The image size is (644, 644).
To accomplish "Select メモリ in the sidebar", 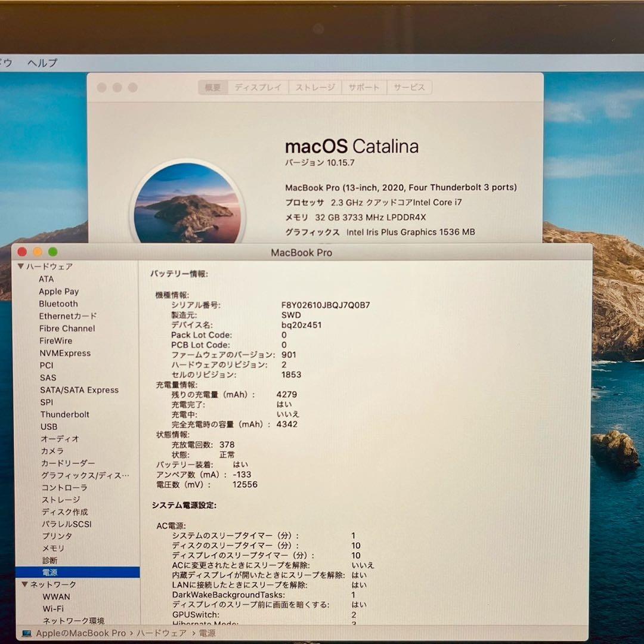I will tap(53, 548).
